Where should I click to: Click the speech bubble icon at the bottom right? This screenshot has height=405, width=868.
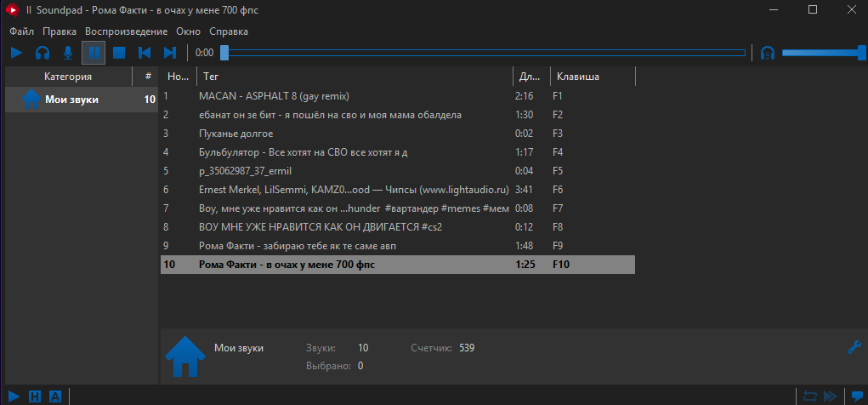tap(857, 396)
